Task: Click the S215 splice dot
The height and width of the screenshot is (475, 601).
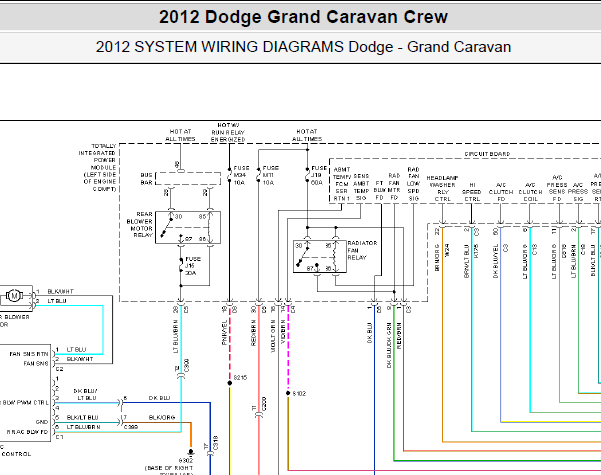Action: 230,383
